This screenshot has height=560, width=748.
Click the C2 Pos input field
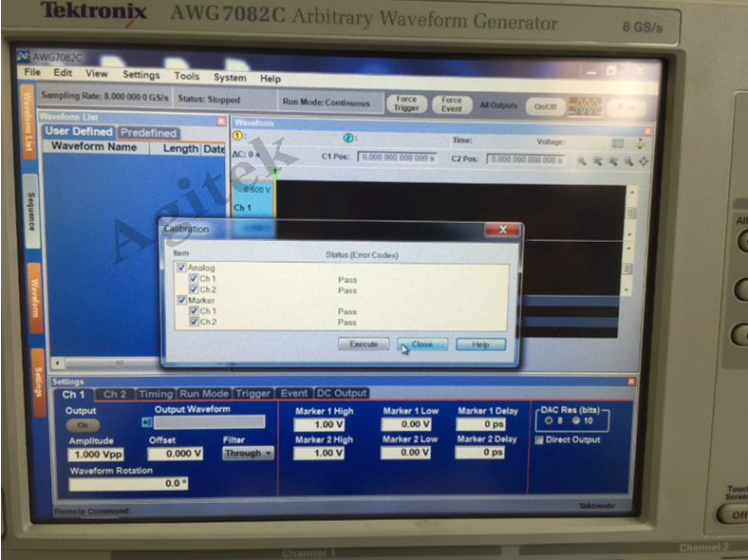tap(525, 159)
